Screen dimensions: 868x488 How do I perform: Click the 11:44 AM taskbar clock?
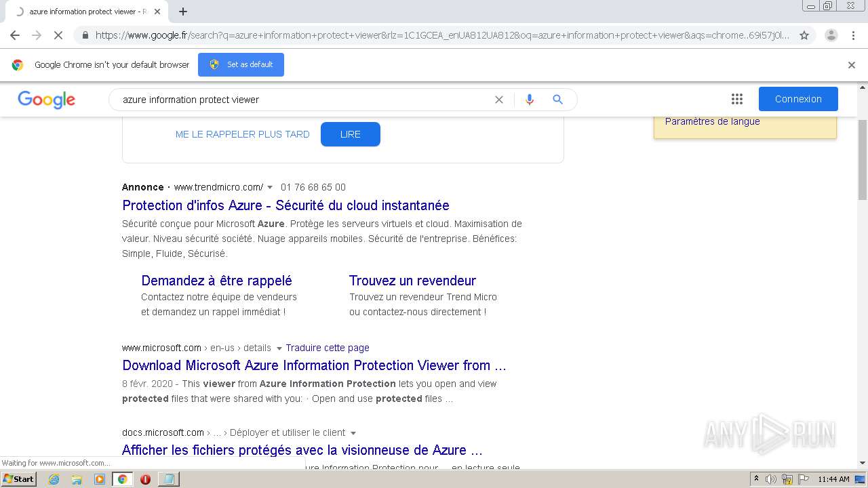click(833, 479)
